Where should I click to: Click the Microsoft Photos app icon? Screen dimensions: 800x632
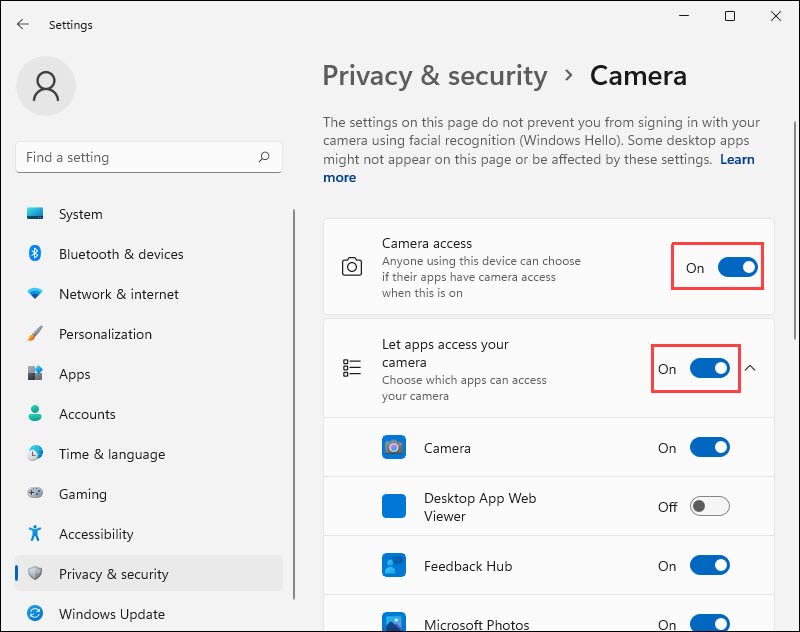pyautogui.click(x=394, y=622)
